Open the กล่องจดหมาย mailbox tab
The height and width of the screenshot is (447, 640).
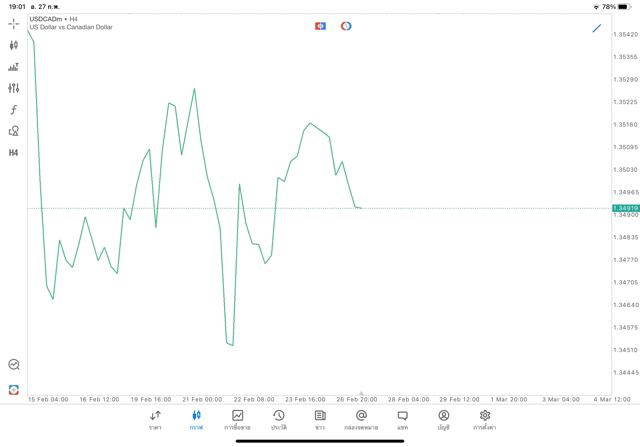click(x=361, y=420)
